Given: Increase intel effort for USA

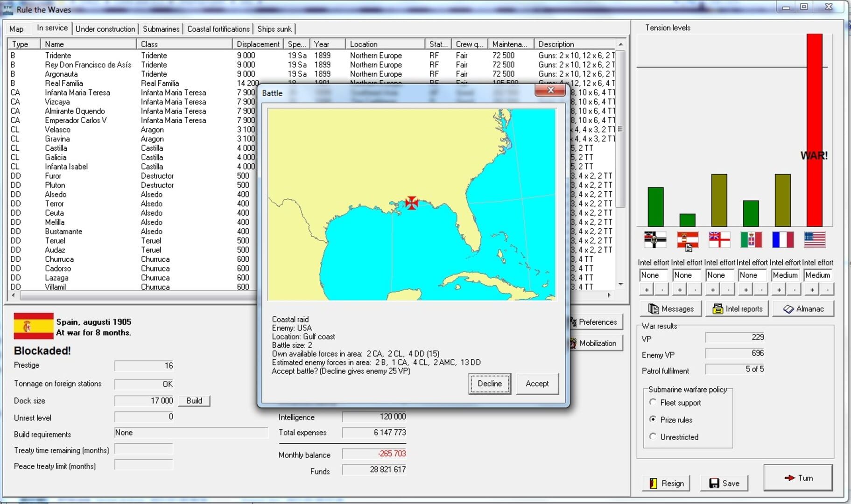Looking at the screenshot, I should 812,290.
